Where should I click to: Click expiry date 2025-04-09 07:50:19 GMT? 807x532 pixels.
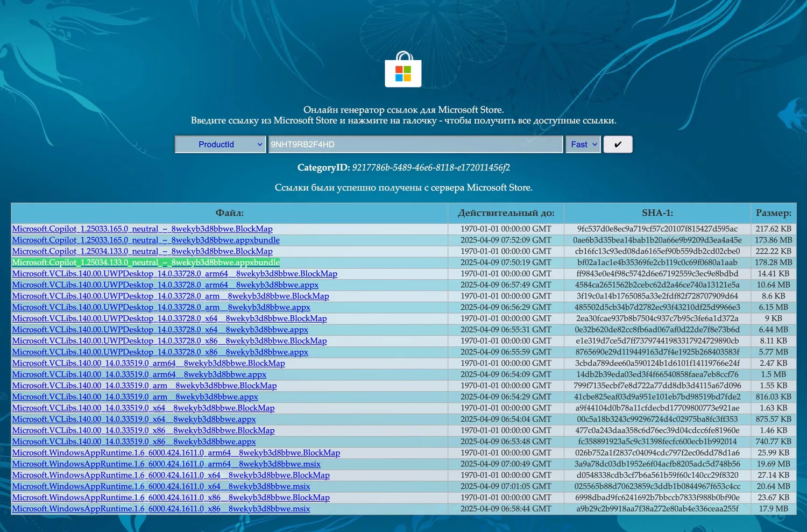(506, 263)
